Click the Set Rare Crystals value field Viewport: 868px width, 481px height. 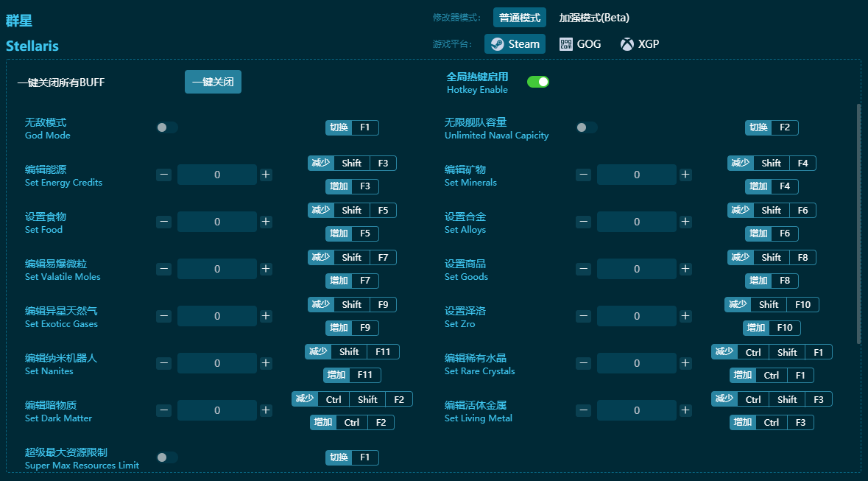[636, 363]
